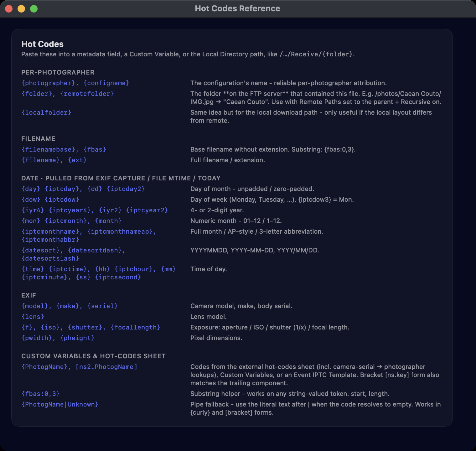Click the '{fbas:0,3}' code in the left column
Image resolution: width=476 pixels, height=451 pixels.
(40, 394)
